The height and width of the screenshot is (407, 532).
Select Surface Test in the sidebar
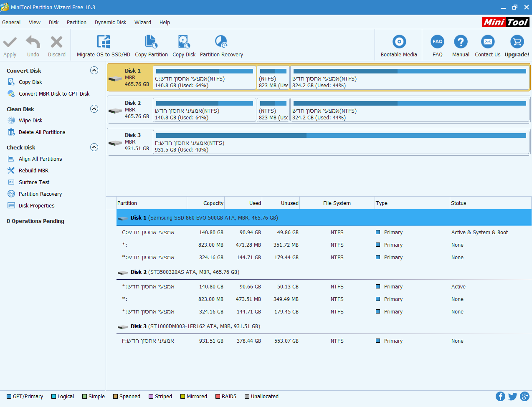coord(34,182)
